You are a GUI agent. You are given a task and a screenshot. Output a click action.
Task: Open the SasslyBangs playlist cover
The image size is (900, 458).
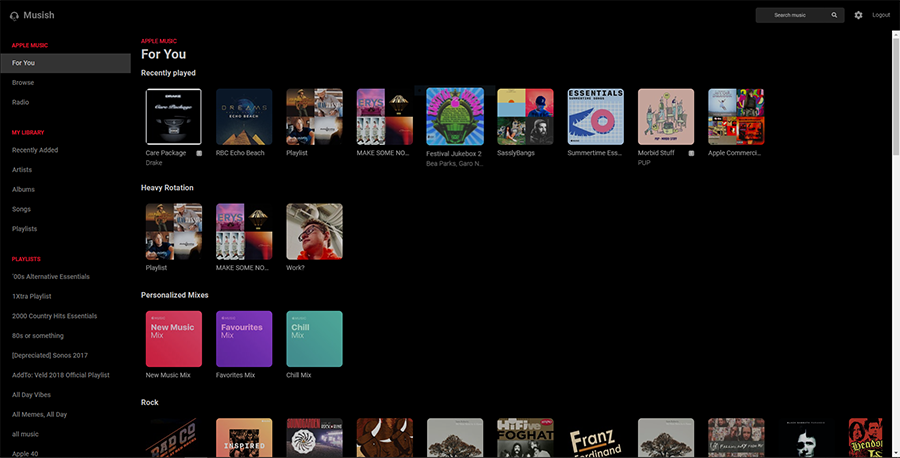pyautogui.click(x=525, y=117)
